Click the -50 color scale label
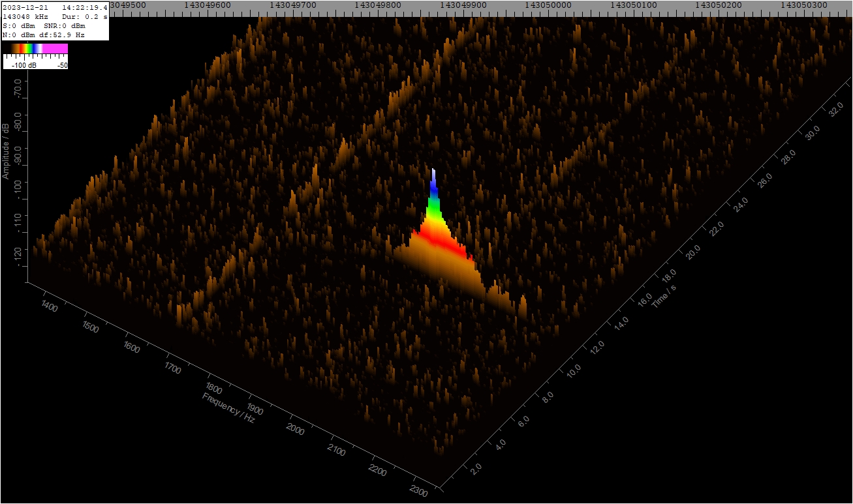The image size is (853, 504). [63, 66]
